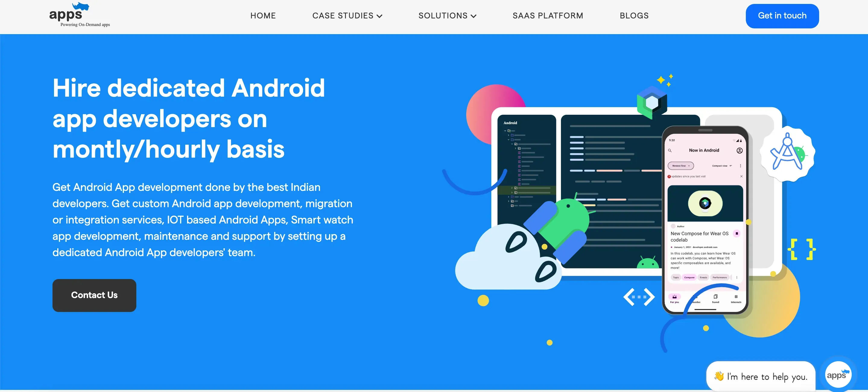
Task: Click the SaaS Platform tab
Action: pos(548,15)
